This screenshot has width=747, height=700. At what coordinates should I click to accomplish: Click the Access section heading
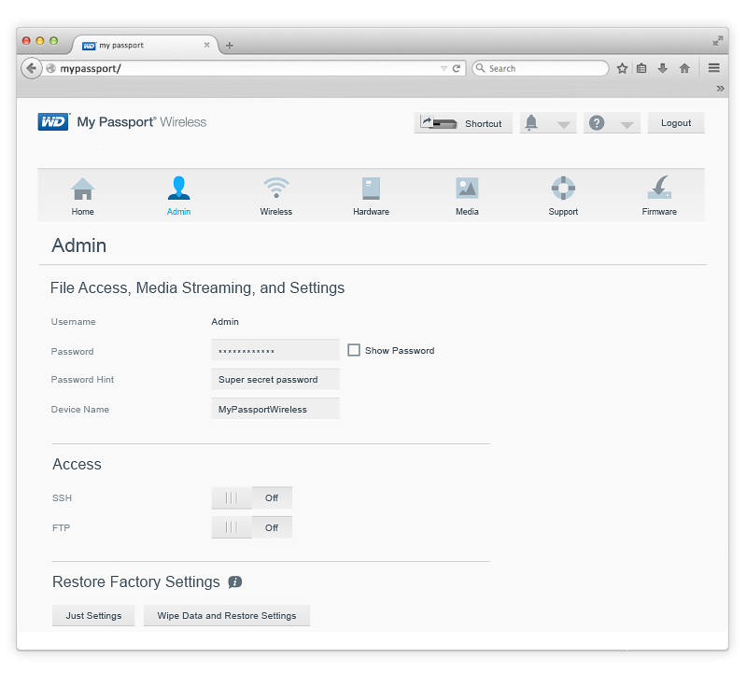tap(77, 464)
